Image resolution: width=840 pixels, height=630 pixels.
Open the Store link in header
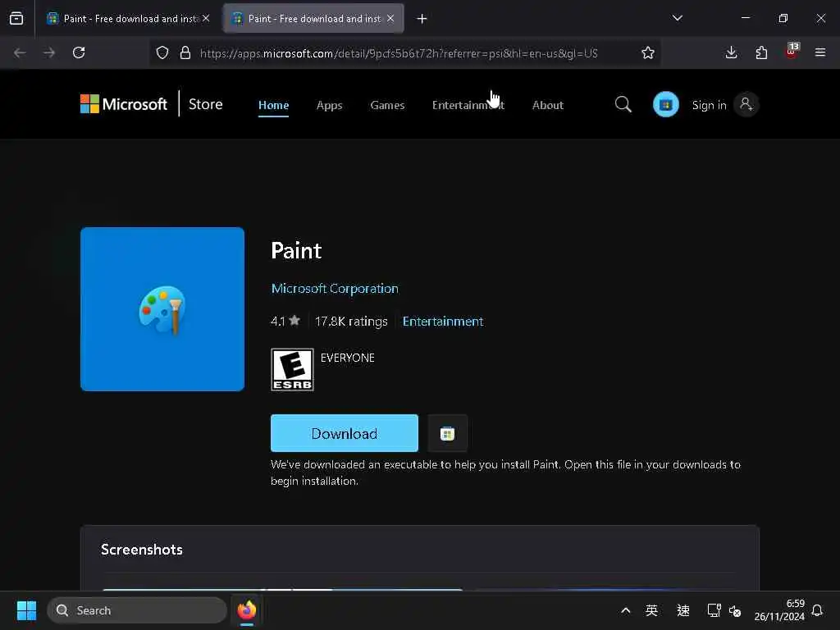point(206,104)
